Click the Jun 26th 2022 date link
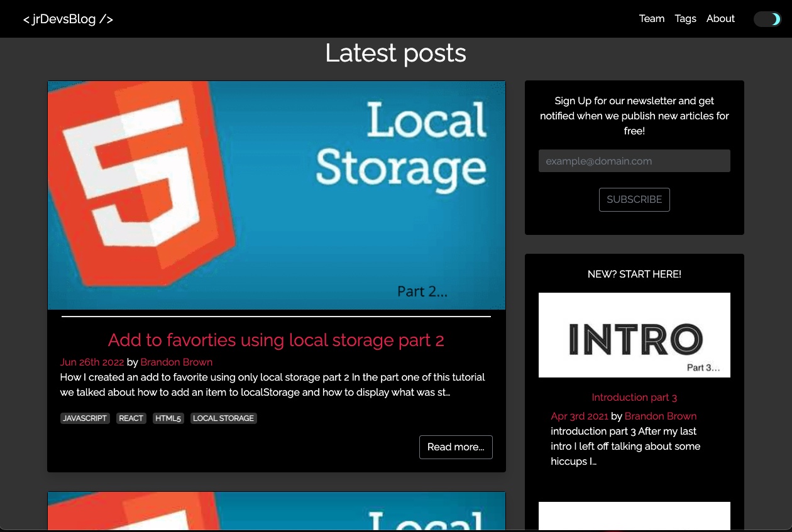The height and width of the screenshot is (532, 792). pyautogui.click(x=92, y=362)
